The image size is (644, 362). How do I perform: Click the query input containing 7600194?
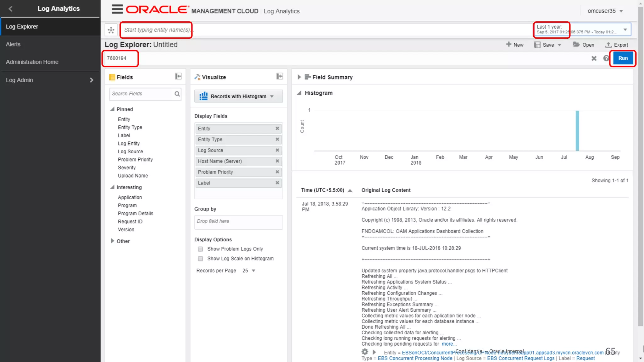click(346, 58)
